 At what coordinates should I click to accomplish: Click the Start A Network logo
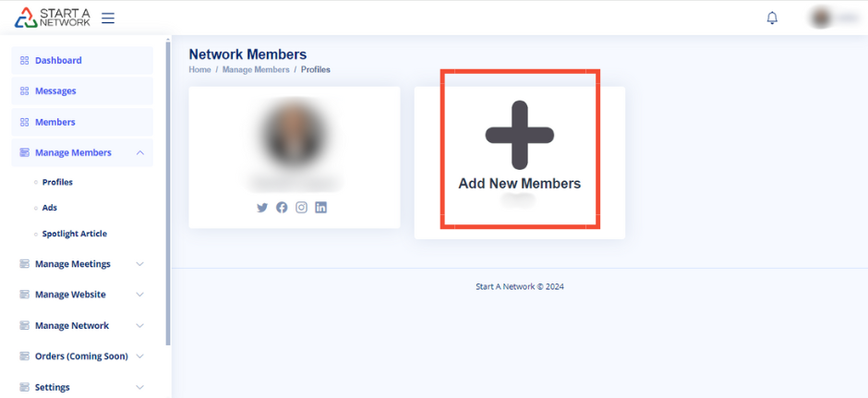pos(52,18)
